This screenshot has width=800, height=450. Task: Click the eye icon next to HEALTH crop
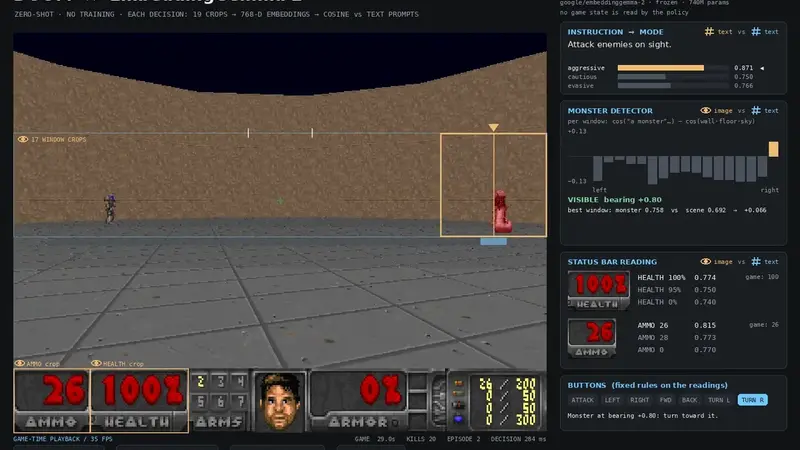pos(96,363)
